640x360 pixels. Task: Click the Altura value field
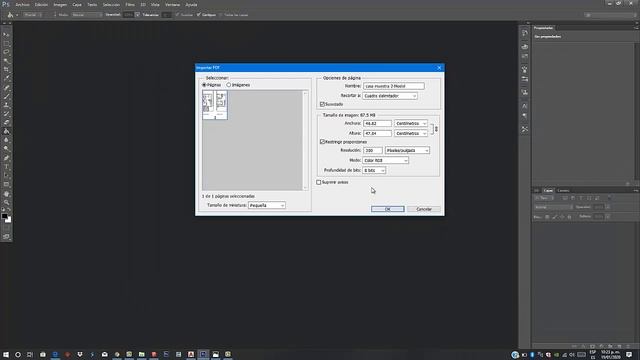[x=377, y=133]
